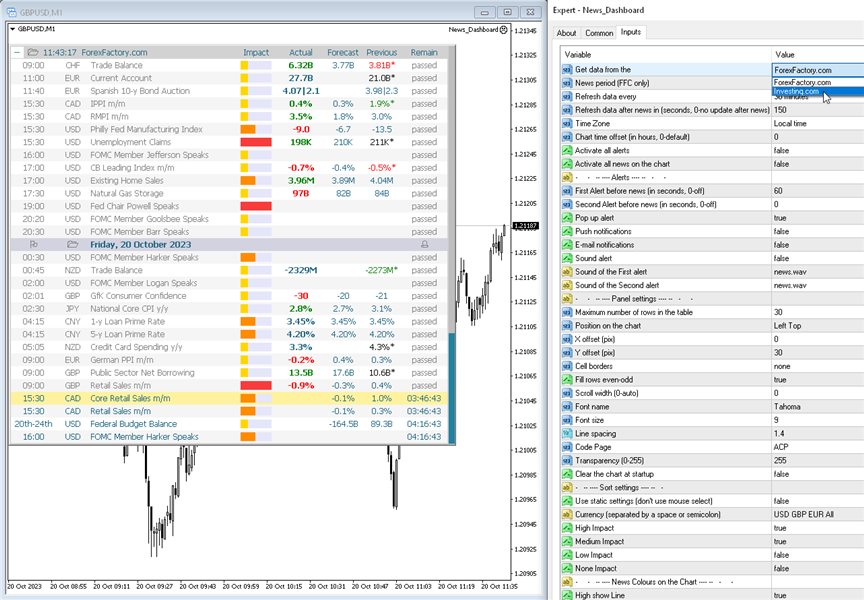Click the icon beside 'E-mail notifications'
864x600 pixels.
coord(567,245)
